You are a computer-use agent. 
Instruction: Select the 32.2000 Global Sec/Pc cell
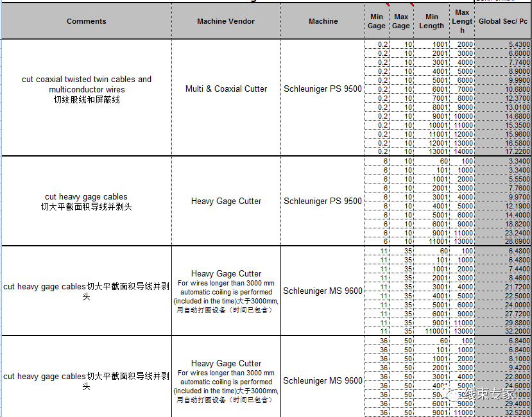click(x=503, y=332)
